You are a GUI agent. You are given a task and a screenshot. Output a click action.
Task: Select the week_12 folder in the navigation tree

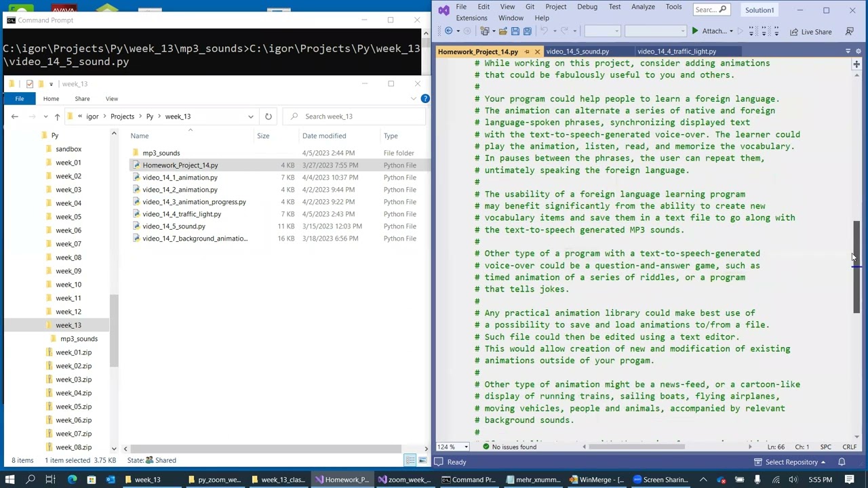tap(68, 312)
